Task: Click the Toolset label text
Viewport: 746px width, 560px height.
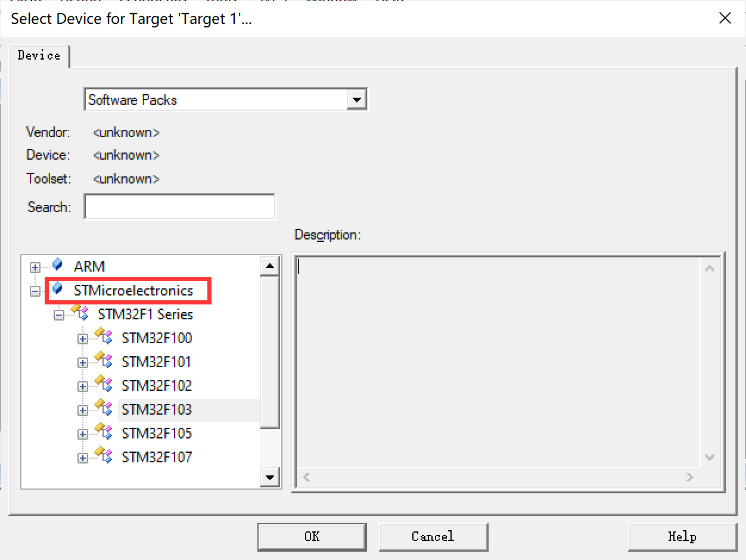Action: coord(49,179)
